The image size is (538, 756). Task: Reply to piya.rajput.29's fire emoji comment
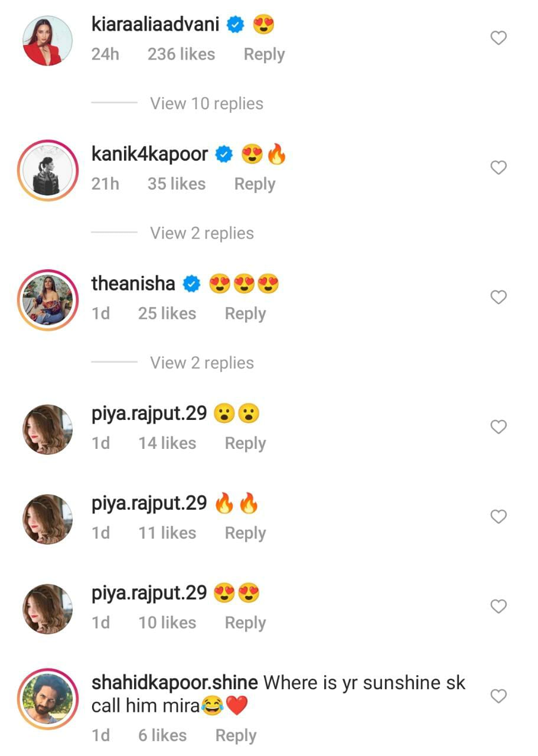pos(245,533)
